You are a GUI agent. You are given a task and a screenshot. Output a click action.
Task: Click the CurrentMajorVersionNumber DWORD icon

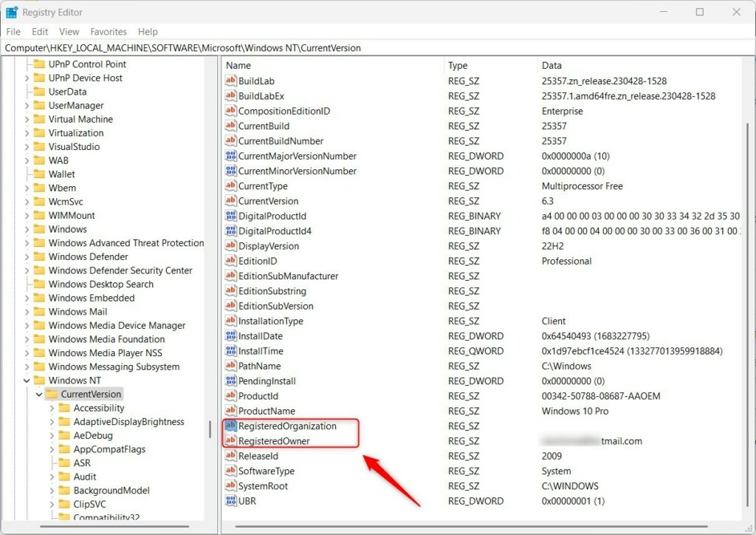231,156
